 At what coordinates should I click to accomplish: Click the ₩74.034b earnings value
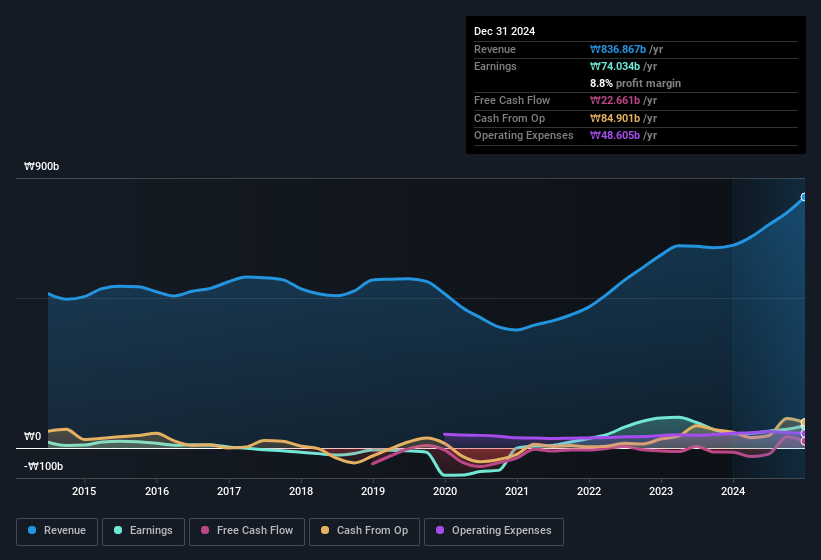tap(615, 66)
